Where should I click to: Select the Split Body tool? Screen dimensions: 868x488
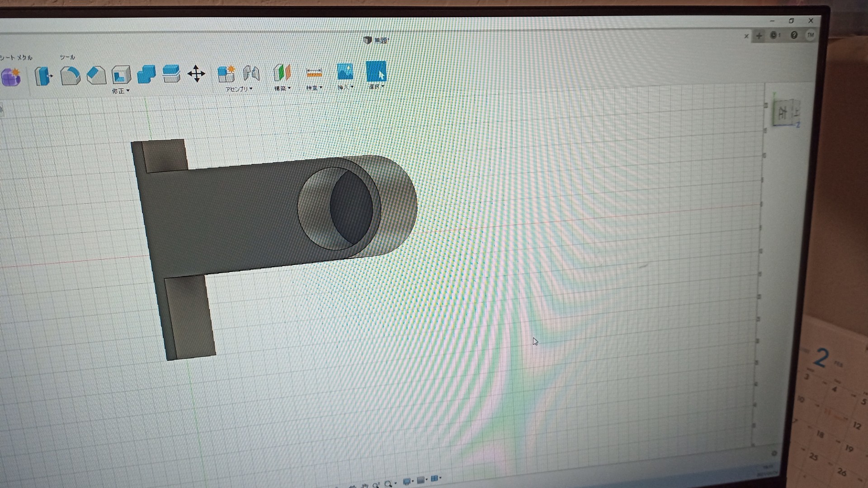171,74
